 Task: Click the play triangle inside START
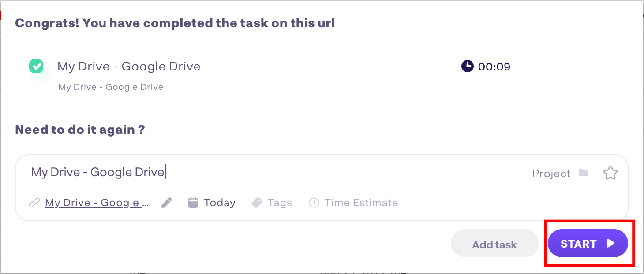610,244
